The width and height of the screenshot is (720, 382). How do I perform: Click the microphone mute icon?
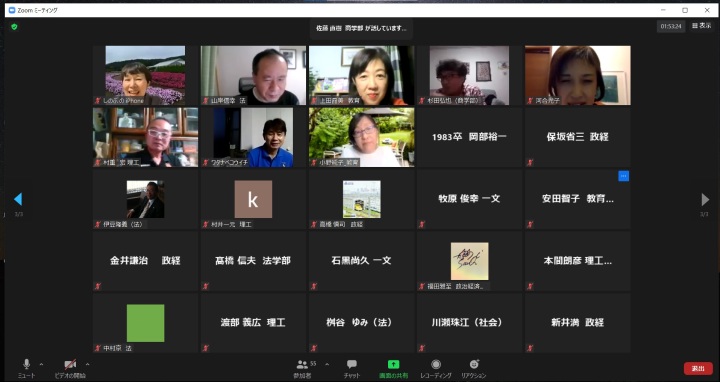click(27, 364)
